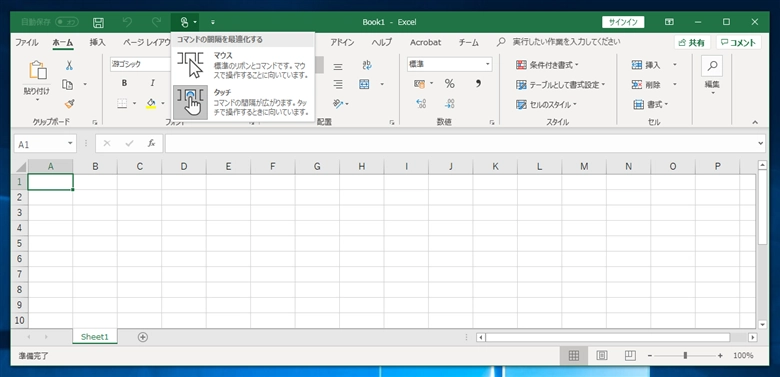This screenshot has width=780, height=377.
Task: Click the コメント comments button
Action: click(x=739, y=43)
